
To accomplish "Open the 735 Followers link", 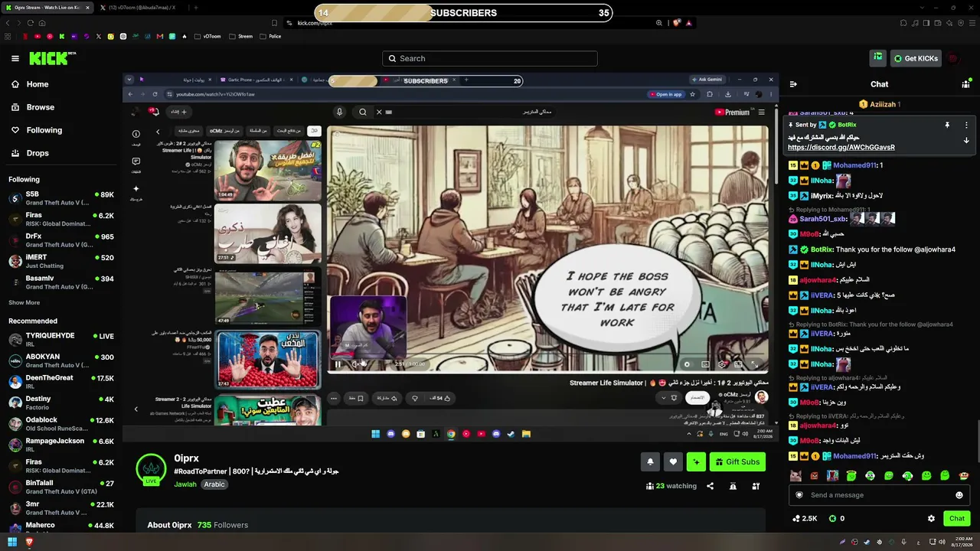I will [x=223, y=525].
